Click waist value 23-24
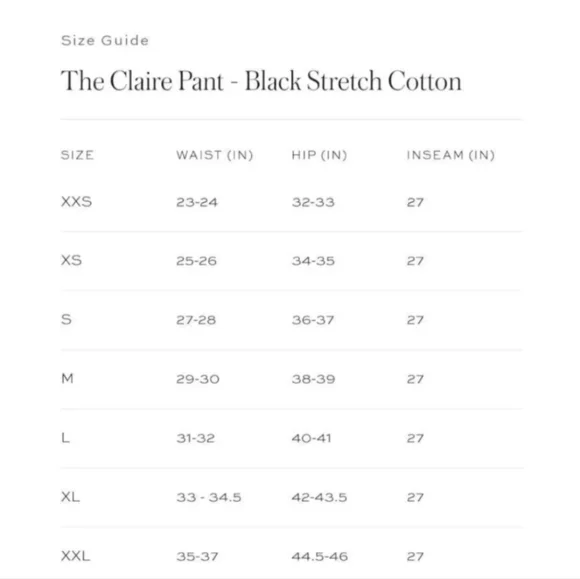Image resolution: width=580 pixels, height=579 pixels. pyautogui.click(x=197, y=202)
